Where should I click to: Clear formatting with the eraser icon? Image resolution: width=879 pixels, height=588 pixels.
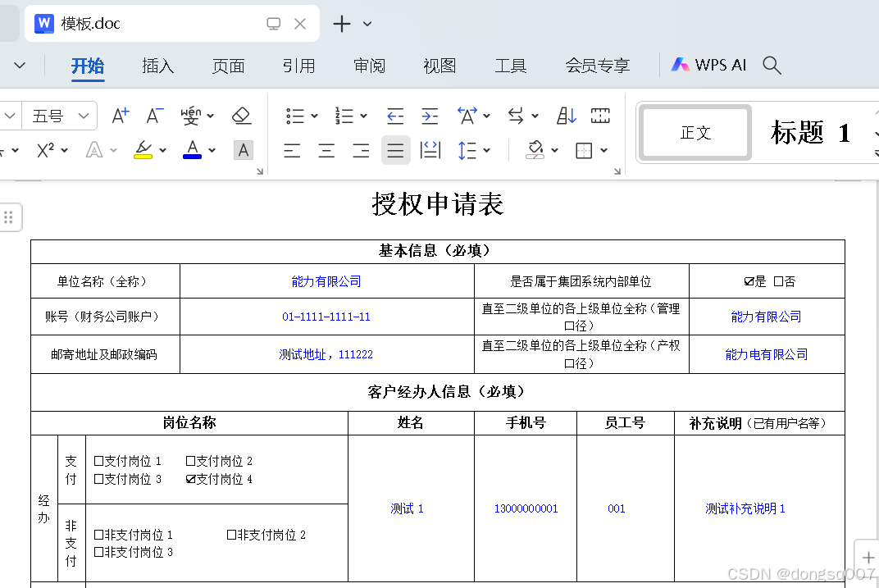242,116
